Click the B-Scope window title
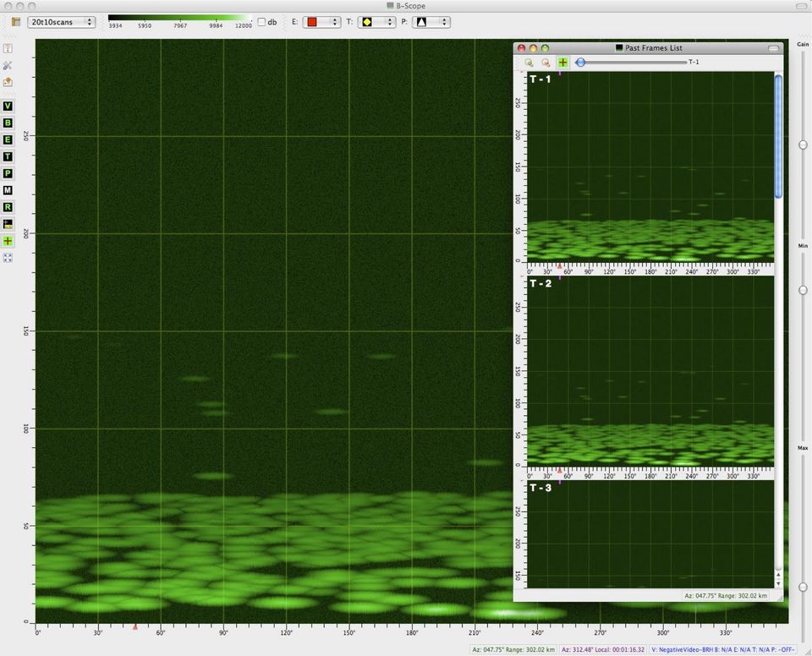Screen dimensions: 812x656 pos(404,6)
